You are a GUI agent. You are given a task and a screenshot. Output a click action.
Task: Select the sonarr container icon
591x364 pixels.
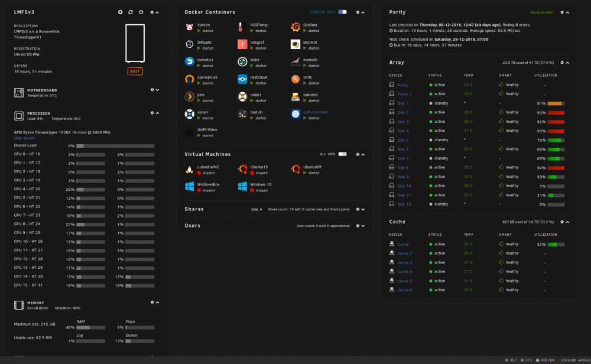(190, 114)
